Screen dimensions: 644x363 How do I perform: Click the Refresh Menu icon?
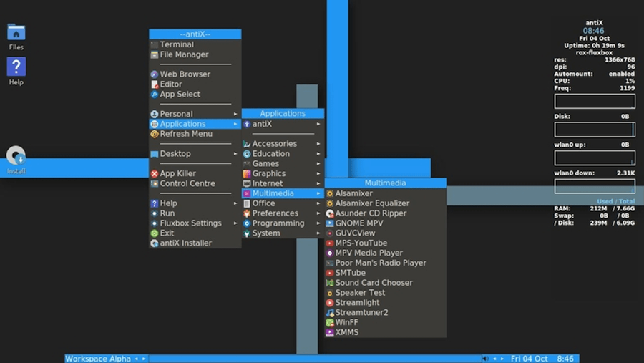tap(155, 134)
